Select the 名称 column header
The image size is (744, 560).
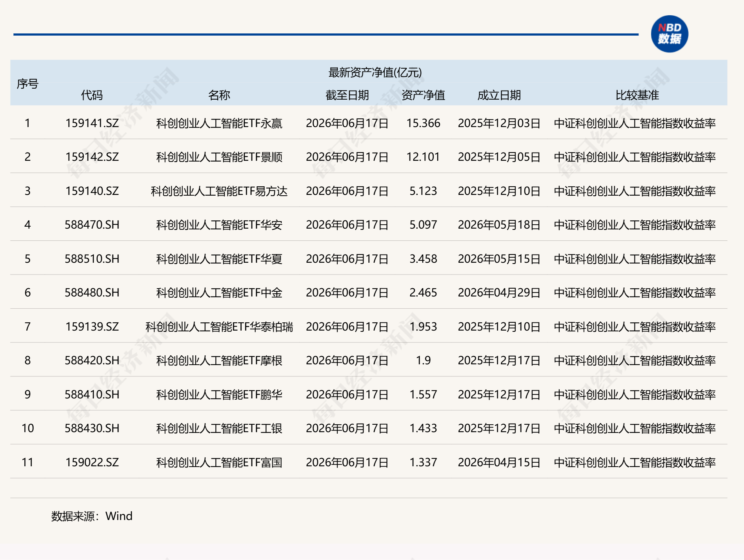[x=219, y=95]
